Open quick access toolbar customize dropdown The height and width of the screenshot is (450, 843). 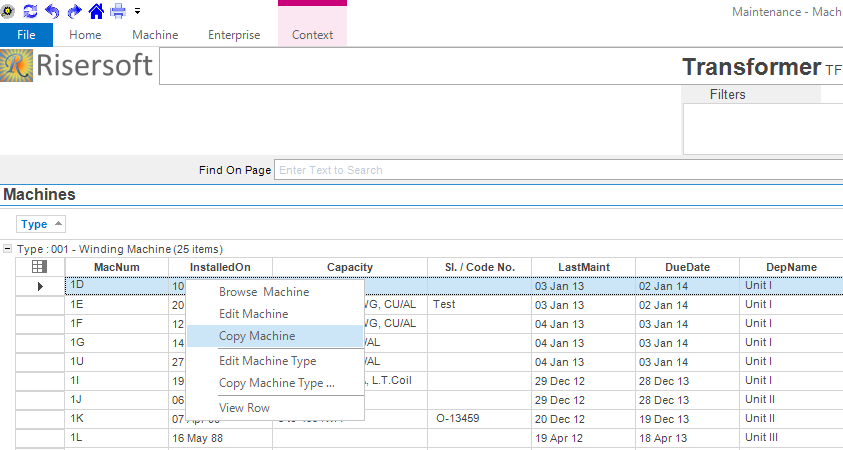[x=137, y=11]
